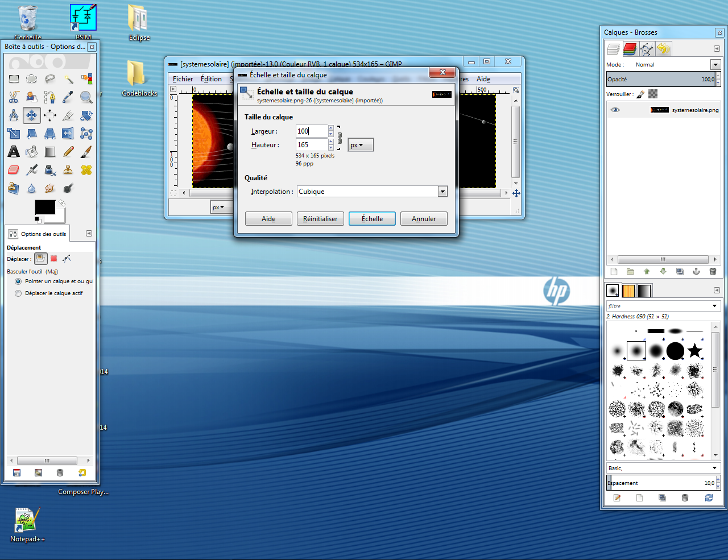Select the Select by Color tool

pos(86,79)
